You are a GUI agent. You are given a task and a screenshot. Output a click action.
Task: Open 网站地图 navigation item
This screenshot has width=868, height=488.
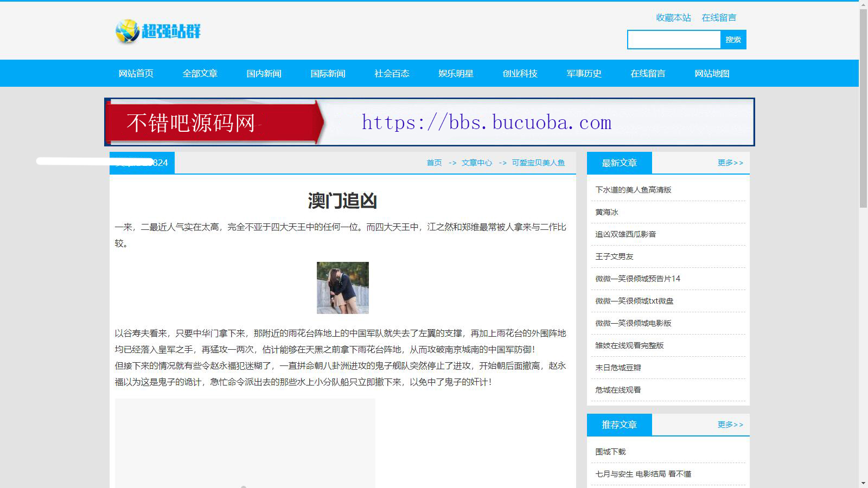click(x=712, y=73)
